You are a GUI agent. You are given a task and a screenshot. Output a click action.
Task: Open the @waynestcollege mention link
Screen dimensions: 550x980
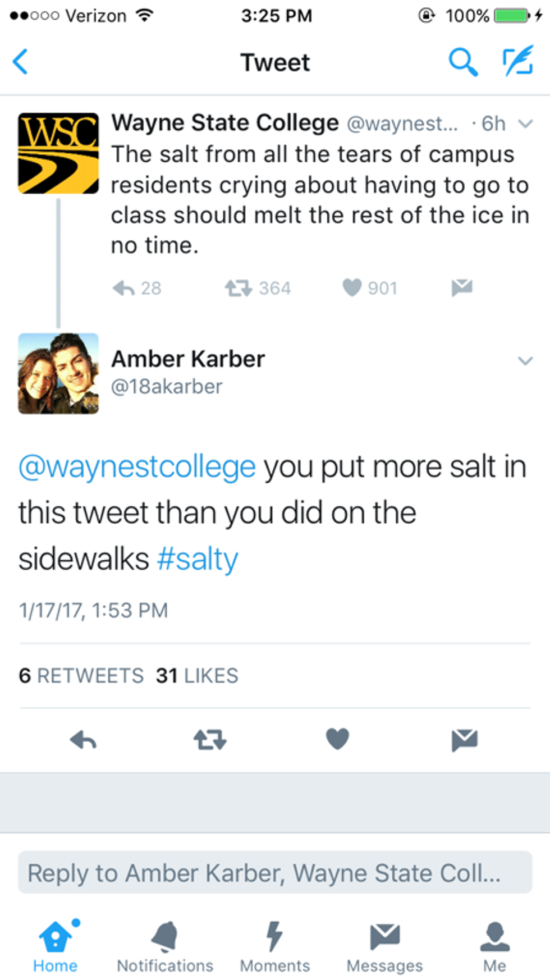tap(137, 467)
